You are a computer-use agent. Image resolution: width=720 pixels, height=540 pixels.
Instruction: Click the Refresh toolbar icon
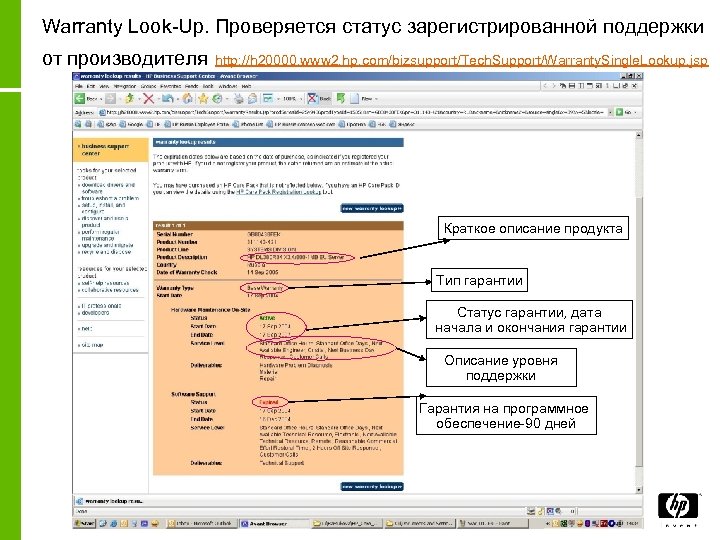click(167, 98)
